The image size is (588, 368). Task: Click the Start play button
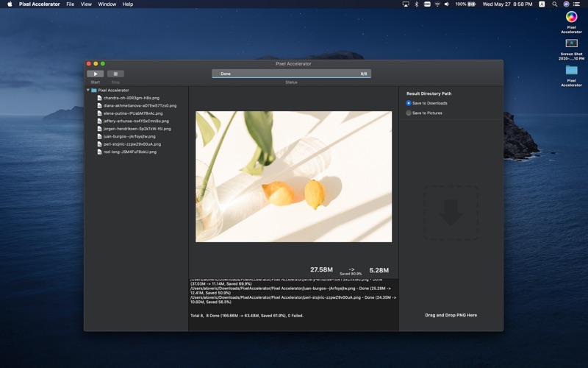pyautogui.click(x=95, y=74)
